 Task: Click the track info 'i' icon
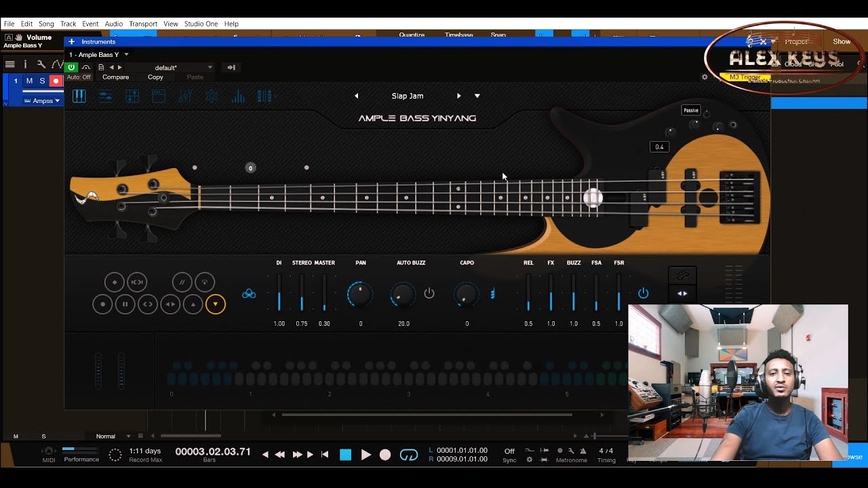[x=26, y=64]
